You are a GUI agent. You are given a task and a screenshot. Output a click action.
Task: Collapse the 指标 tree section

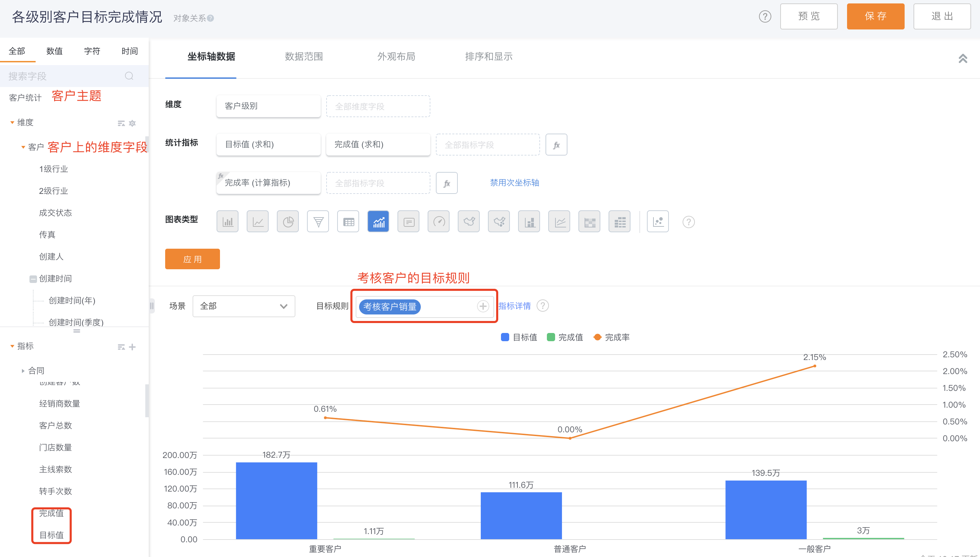pyautogui.click(x=12, y=346)
